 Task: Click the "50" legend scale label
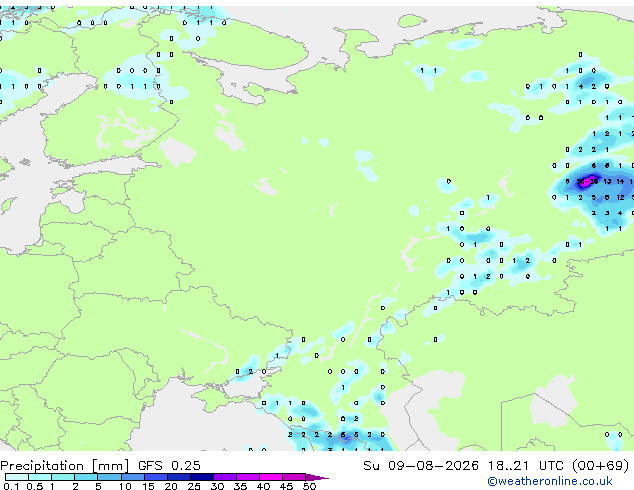coord(310,486)
